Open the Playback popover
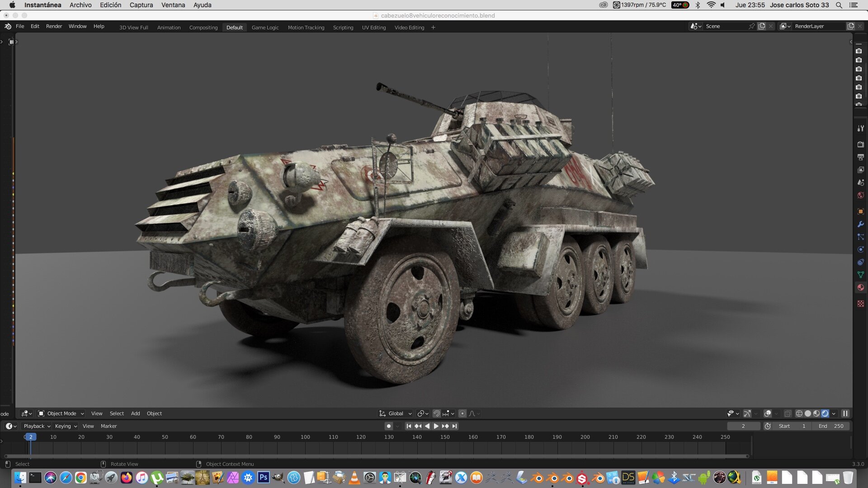The image size is (868, 488). click(37, 426)
